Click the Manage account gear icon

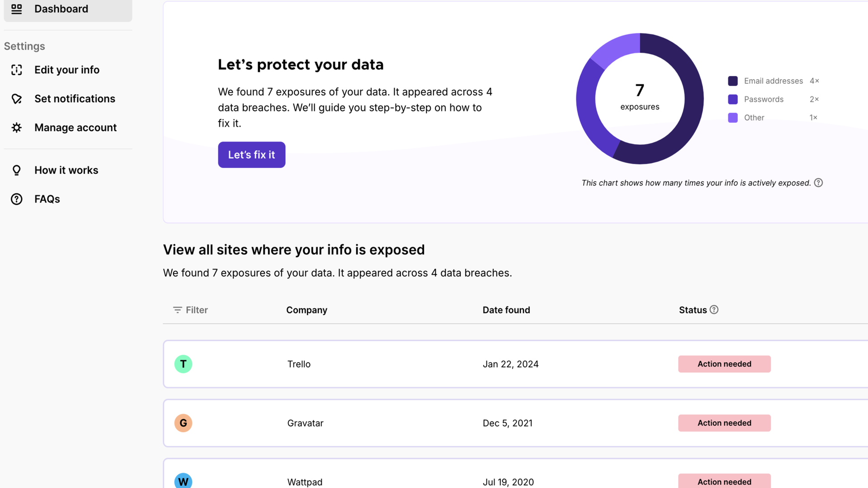[17, 128]
